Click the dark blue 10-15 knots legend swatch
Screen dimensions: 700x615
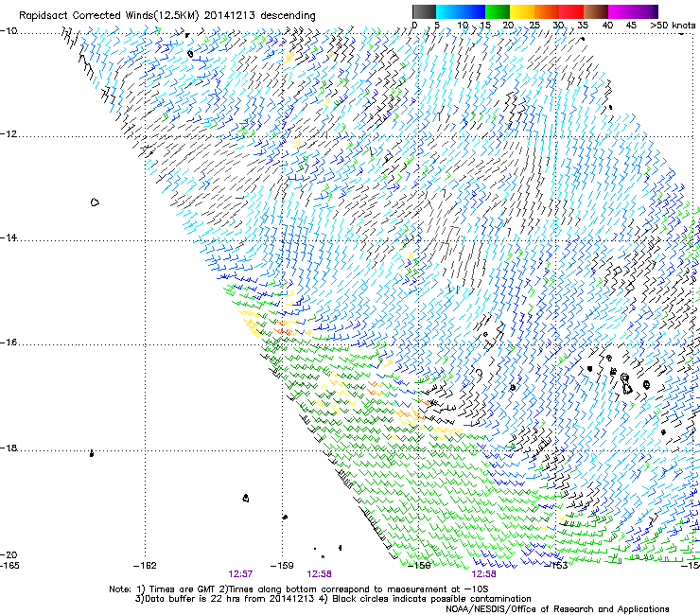(x=473, y=11)
